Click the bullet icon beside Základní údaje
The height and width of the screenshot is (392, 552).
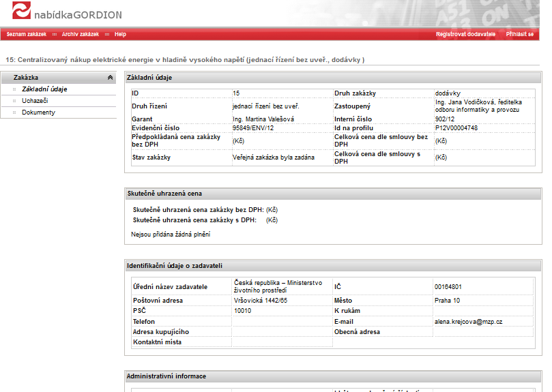point(14,89)
